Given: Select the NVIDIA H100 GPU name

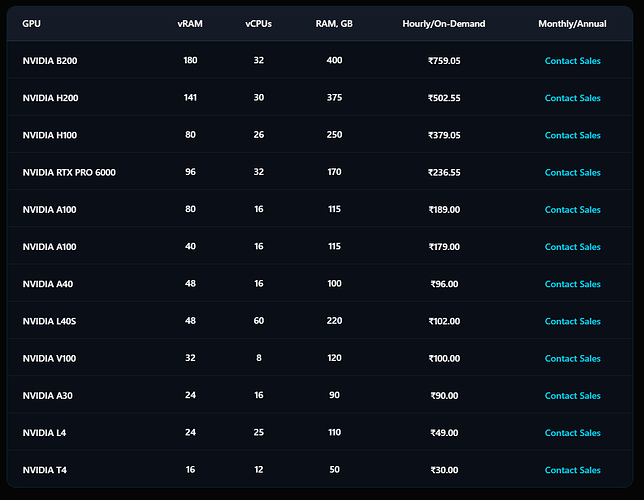Looking at the screenshot, I should click(x=50, y=135).
